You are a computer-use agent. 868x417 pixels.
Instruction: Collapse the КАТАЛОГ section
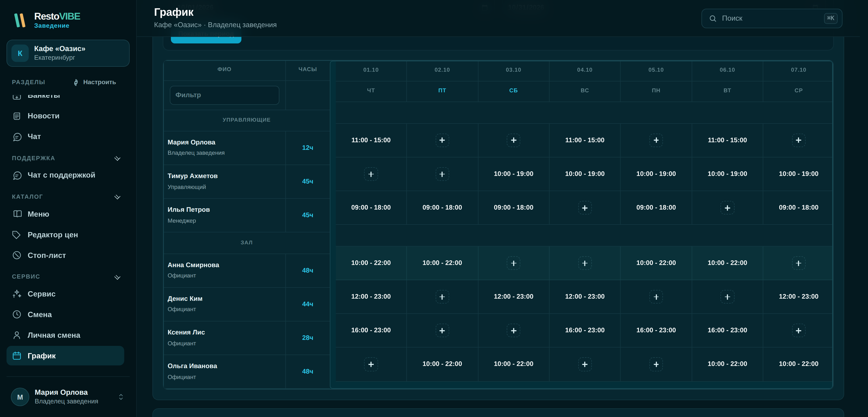(x=117, y=197)
